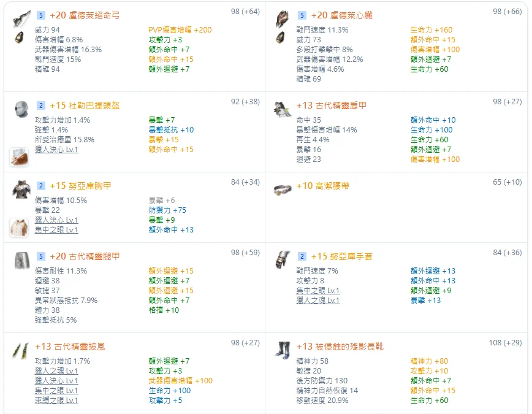Click the 被侵蝕的殘影長靴 boots icon

(283, 351)
